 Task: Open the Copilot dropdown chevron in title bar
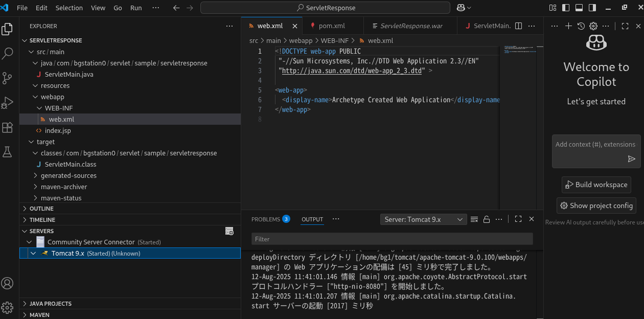pyautogui.click(x=470, y=8)
